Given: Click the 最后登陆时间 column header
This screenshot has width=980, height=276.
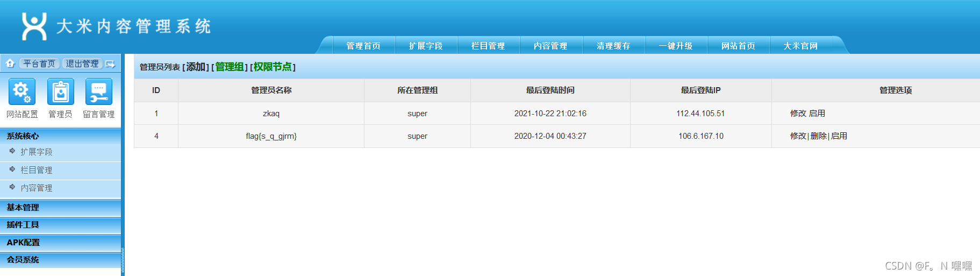Looking at the screenshot, I should 550,90.
